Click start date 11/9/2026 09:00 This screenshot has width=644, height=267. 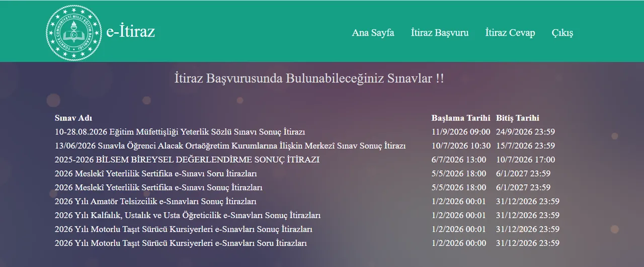pos(461,132)
